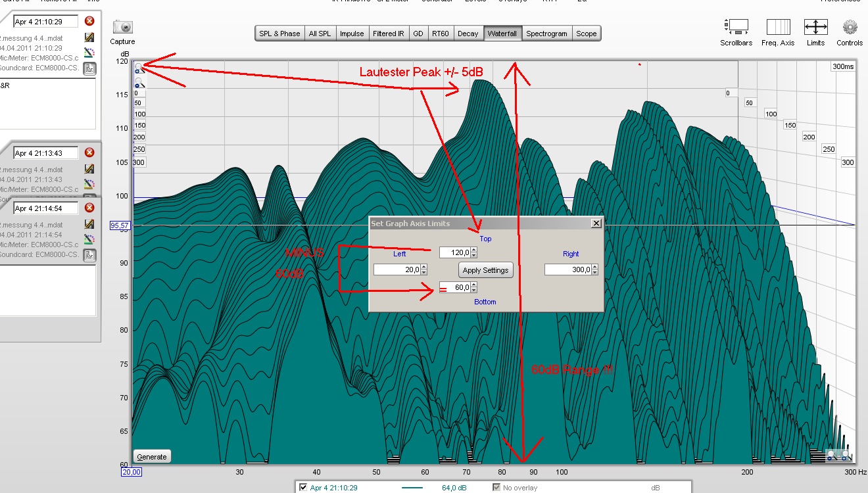Click the 20,00 frequency value box
The width and height of the screenshot is (868, 493).
point(131,472)
